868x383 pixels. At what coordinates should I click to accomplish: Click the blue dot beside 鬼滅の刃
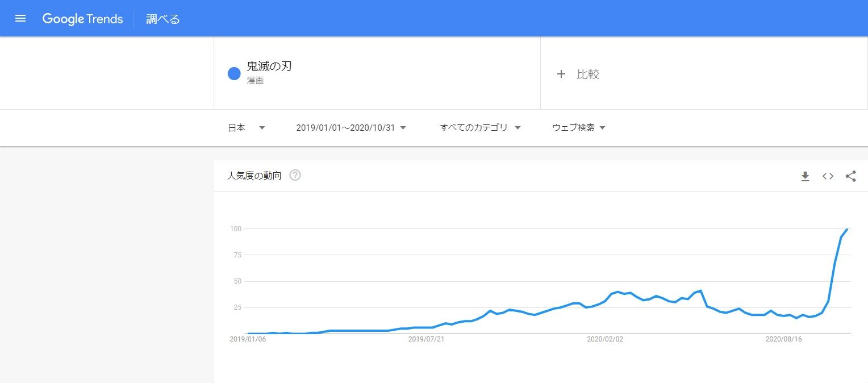234,73
